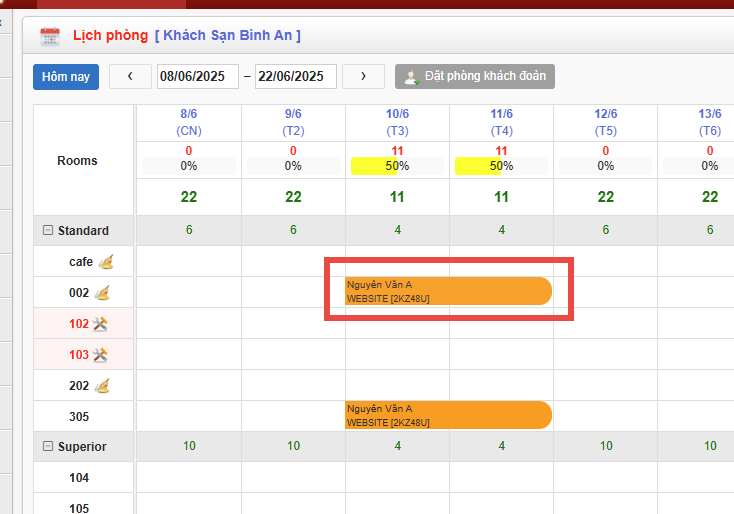Click the Superior group name

click(x=82, y=447)
